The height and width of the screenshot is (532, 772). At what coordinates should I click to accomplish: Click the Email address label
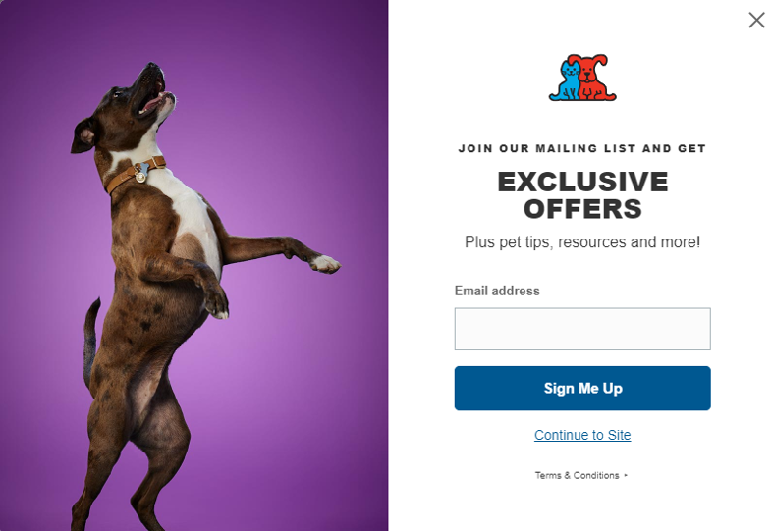(x=497, y=291)
